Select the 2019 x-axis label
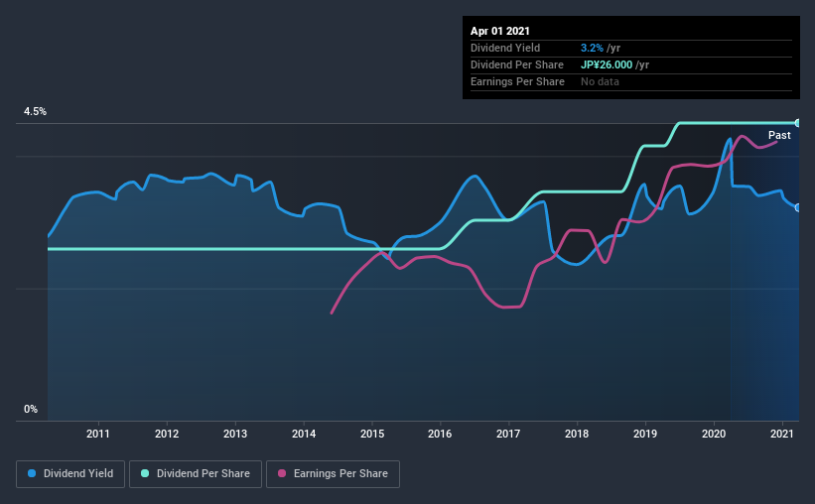The height and width of the screenshot is (504, 815). tap(645, 434)
